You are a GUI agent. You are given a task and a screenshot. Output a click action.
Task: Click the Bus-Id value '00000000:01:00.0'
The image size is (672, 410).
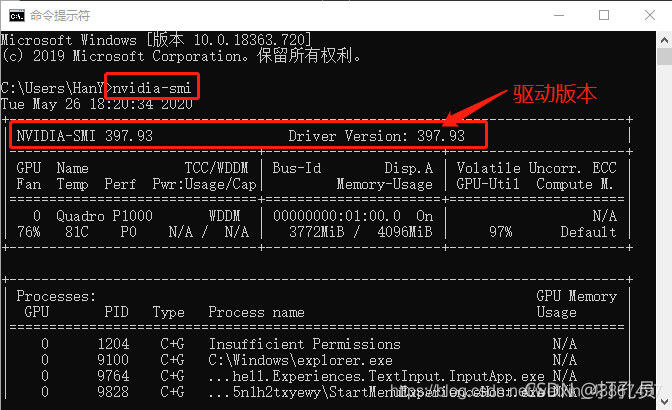[337, 216]
